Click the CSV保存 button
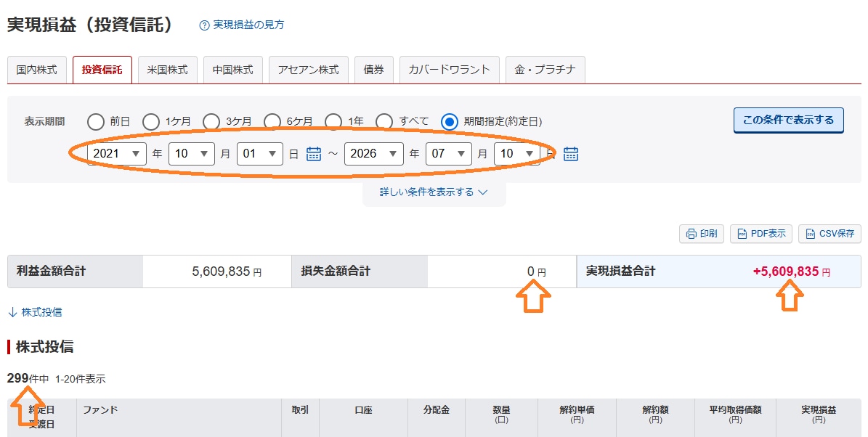868x437 pixels. click(x=830, y=234)
